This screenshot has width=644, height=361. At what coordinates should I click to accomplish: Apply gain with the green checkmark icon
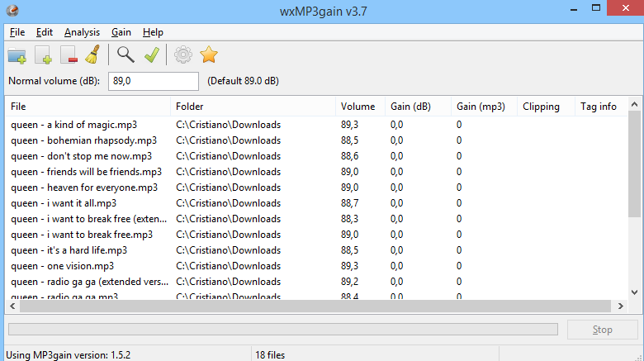(x=152, y=55)
